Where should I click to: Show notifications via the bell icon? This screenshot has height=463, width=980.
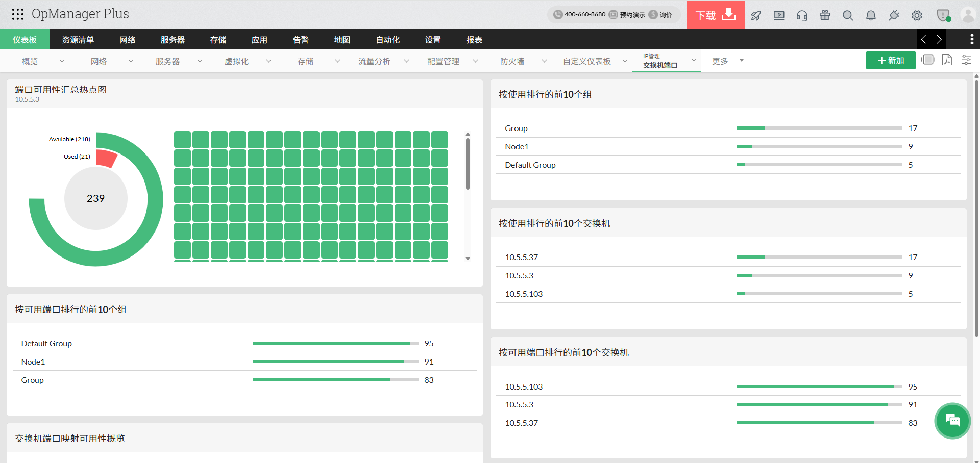click(871, 15)
